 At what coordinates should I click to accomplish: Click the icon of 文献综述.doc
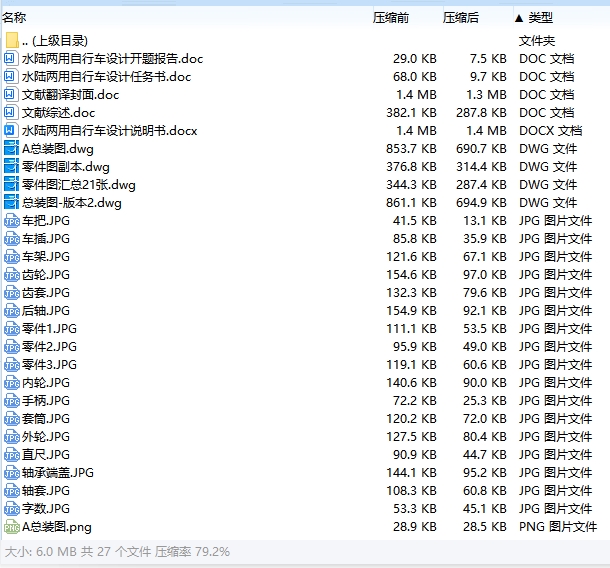tap(11, 112)
